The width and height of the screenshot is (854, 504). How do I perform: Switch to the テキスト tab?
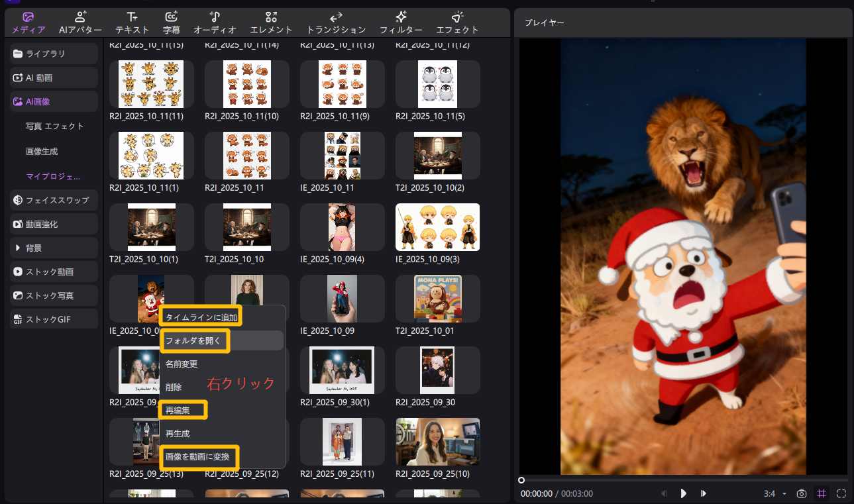(132, 23)
